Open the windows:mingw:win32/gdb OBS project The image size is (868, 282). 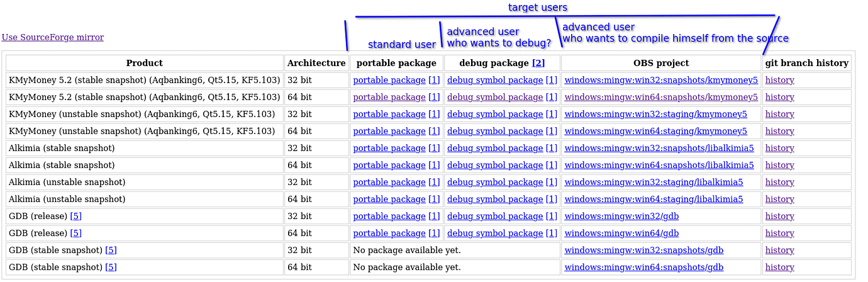621,216
